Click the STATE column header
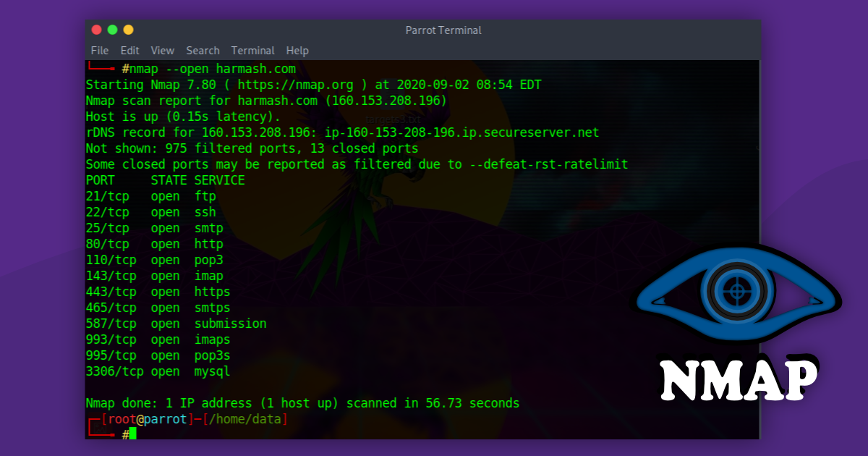Image resolution: width=868 pixels, height=456 pixels. pos(169,180)
